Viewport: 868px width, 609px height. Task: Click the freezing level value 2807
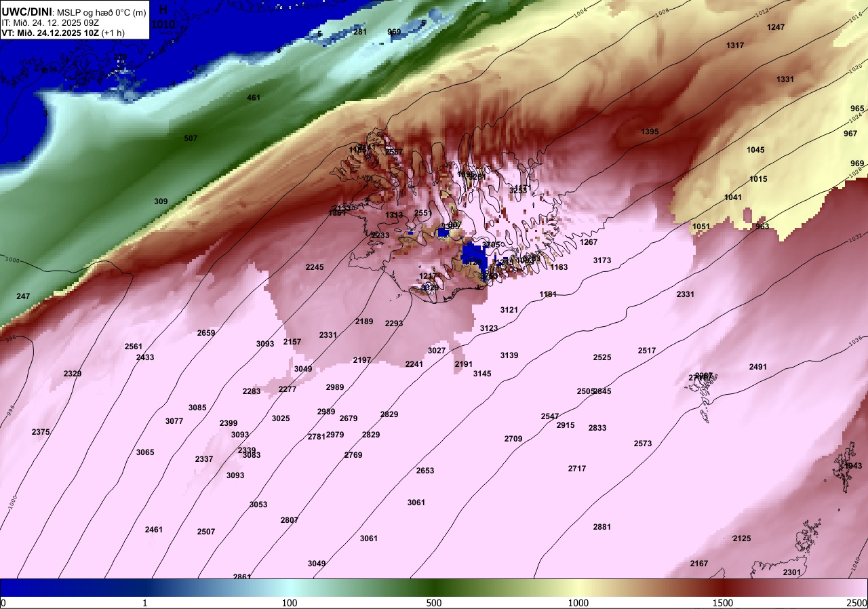[290, 520]
